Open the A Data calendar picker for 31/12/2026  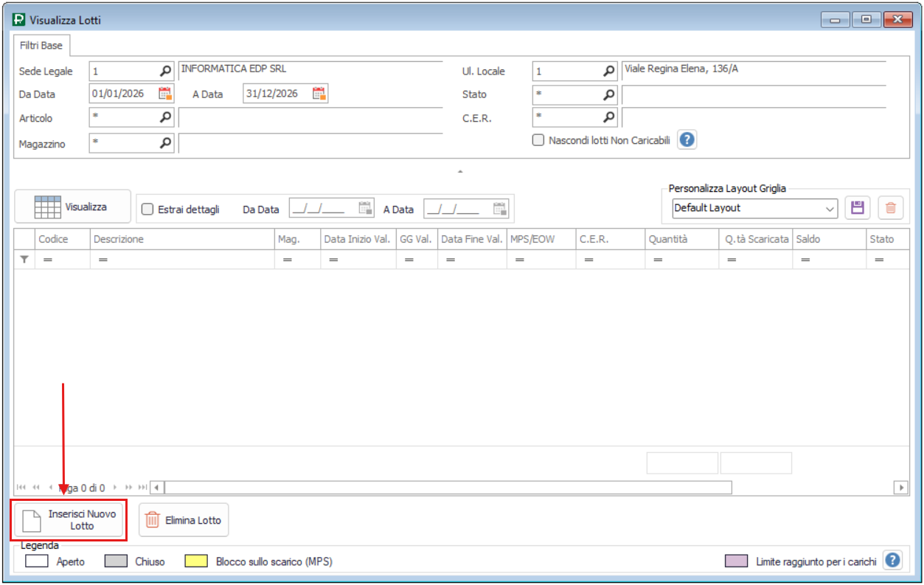(319, 94)
